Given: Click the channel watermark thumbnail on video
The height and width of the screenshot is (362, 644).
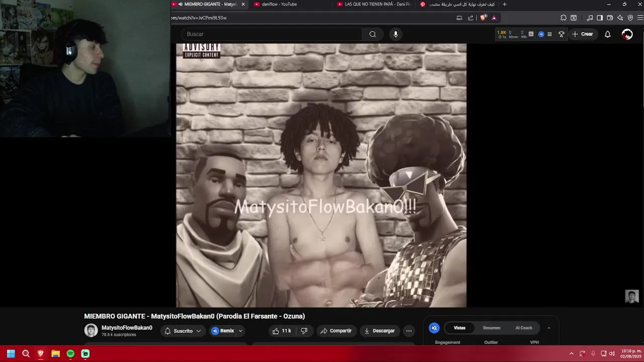Looking at the screenshot, I should [x=632, y=296].
